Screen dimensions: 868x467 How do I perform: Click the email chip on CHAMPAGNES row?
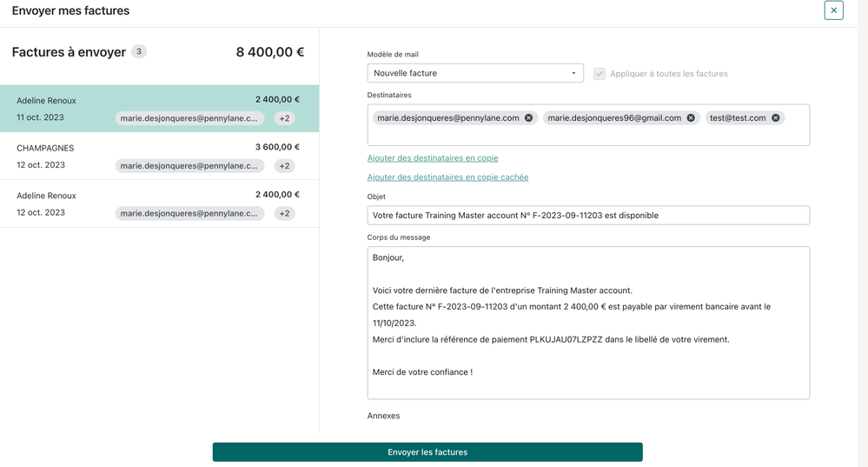click(189, 166)
